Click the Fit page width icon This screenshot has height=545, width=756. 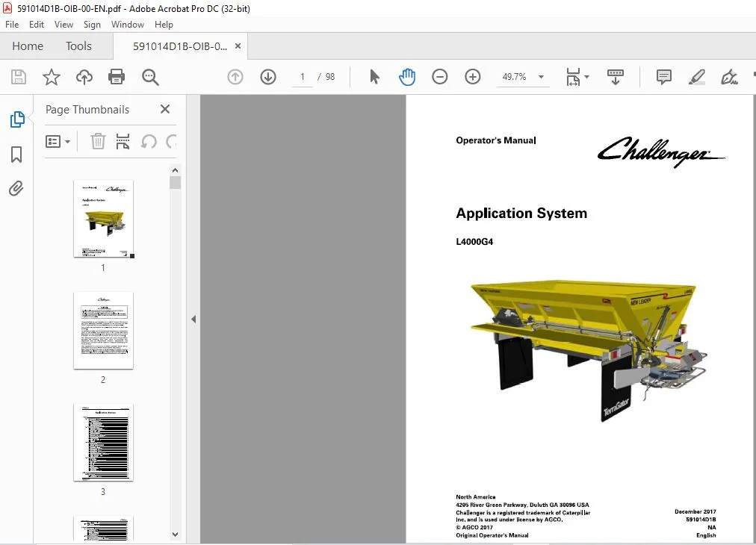tap(573, 77)
